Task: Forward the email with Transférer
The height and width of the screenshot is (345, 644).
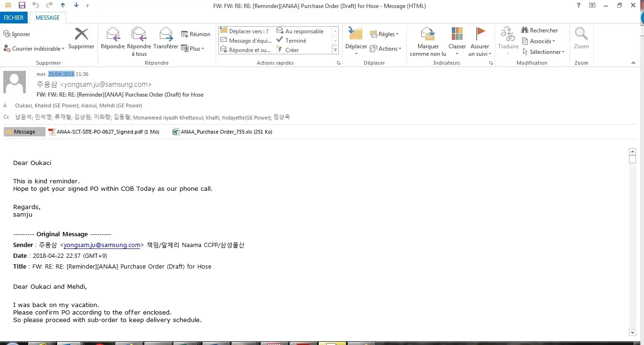Action: pos(165,35)
